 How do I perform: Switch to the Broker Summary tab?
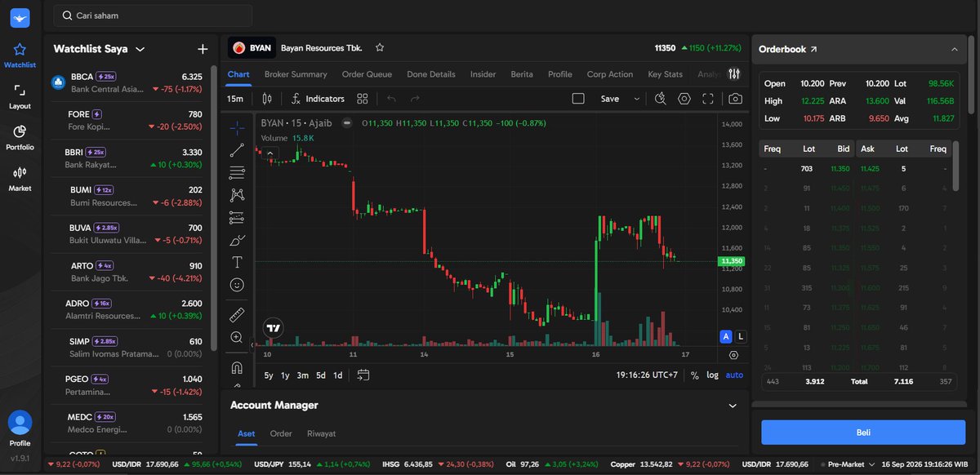click(x=296, y=74)
